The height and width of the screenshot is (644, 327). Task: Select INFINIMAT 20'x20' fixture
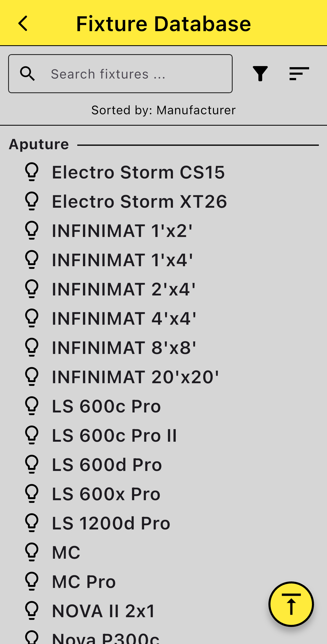tap(163, 377)
